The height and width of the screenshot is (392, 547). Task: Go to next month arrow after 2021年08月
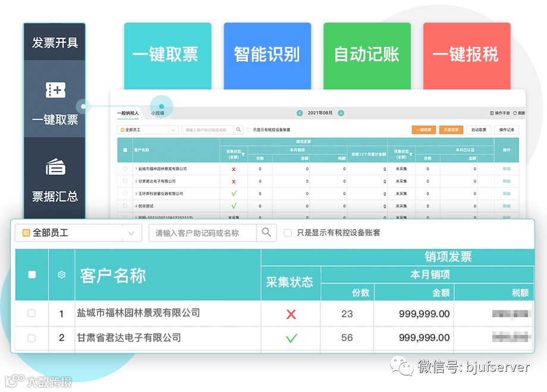pos(341,113)
